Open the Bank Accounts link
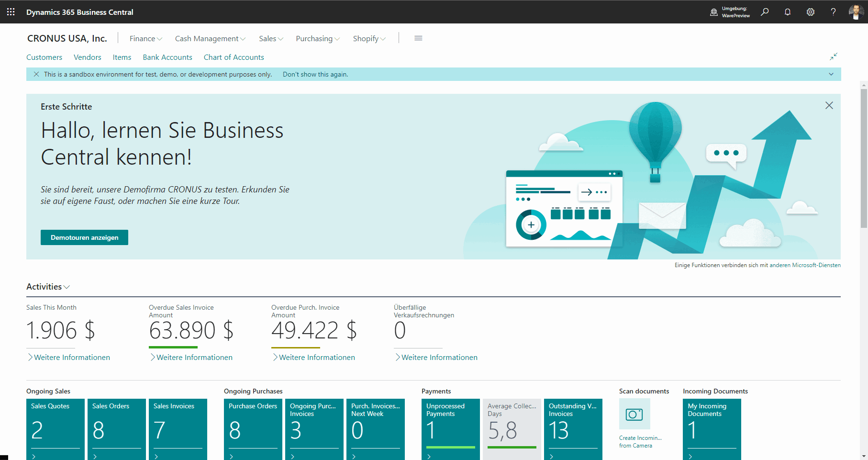 click(x=167, y=57)
